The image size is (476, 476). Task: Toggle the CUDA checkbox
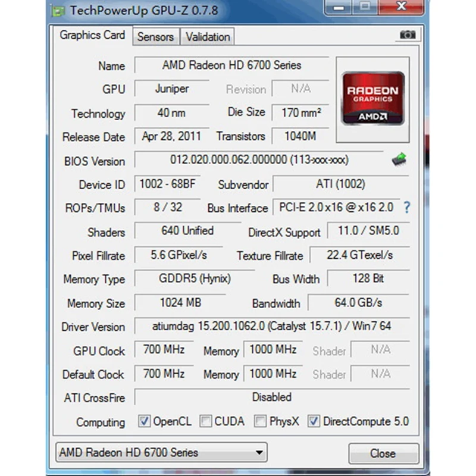pyautogui.click(x=205, y=421)
